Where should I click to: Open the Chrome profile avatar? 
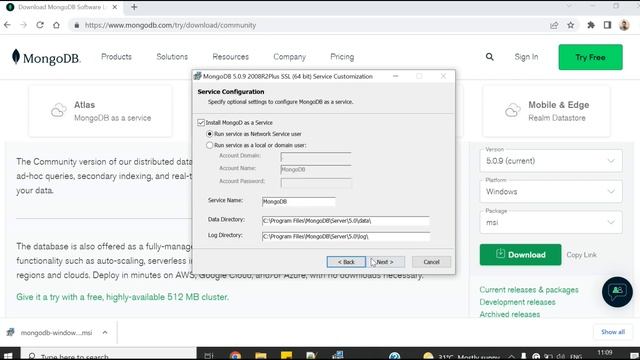[624, 25]
